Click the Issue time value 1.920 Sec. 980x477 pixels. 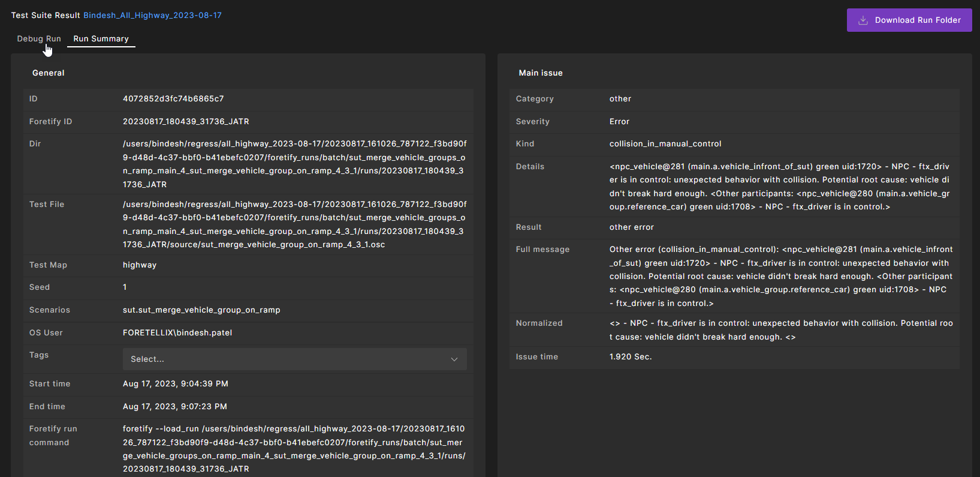pyautogui.click(x=631, y=357)
